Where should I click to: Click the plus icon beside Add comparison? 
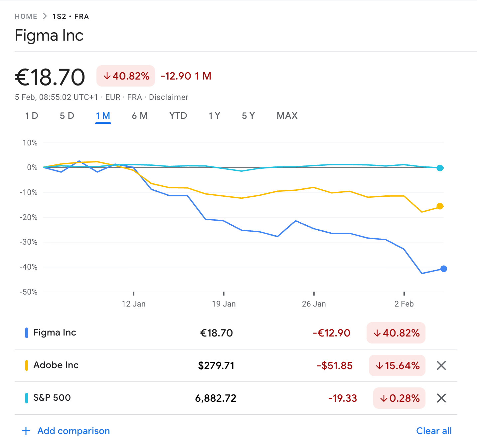click(26, 431)
